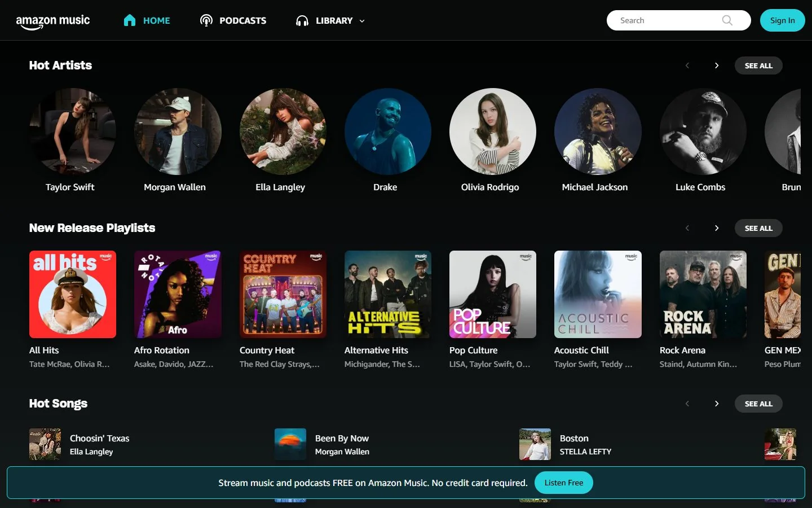The height and width of the screenshot is (508, 812).
Task: Show next New Release Playlists
Action: [717, 228]
